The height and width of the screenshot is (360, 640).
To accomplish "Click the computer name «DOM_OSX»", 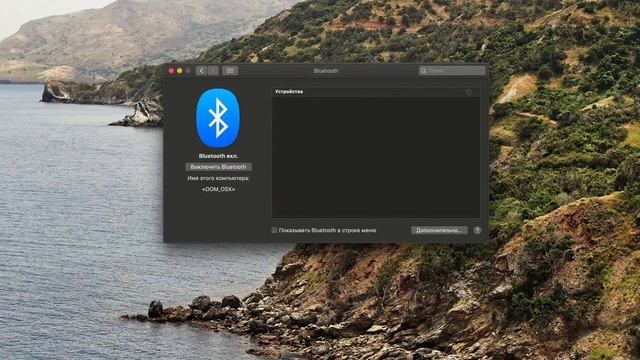I will coord(218,189).
